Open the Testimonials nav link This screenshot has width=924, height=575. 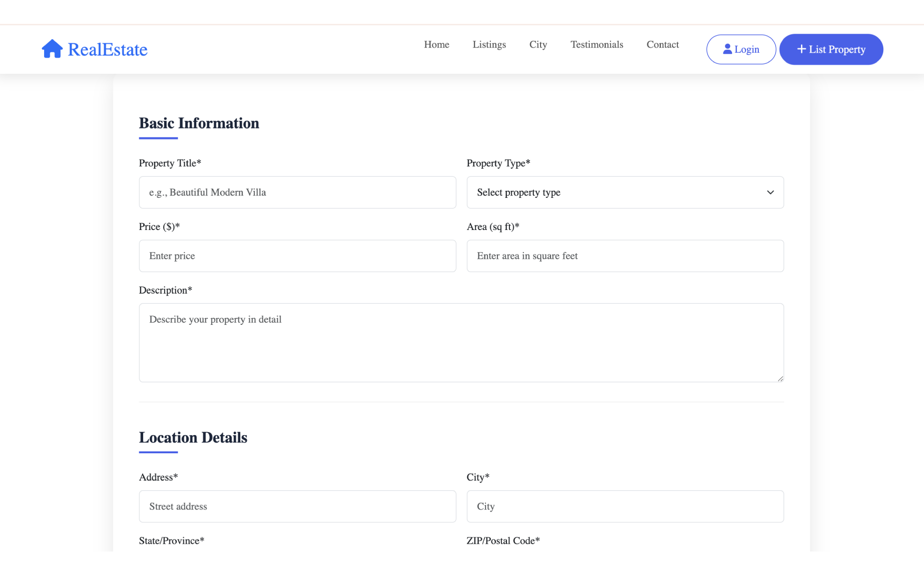coord(597,45)
